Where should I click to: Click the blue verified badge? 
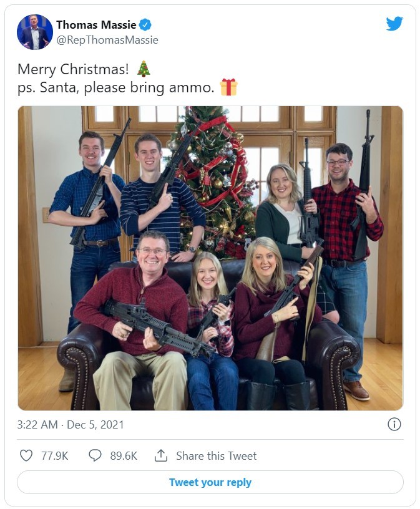[x=145, y=25]
